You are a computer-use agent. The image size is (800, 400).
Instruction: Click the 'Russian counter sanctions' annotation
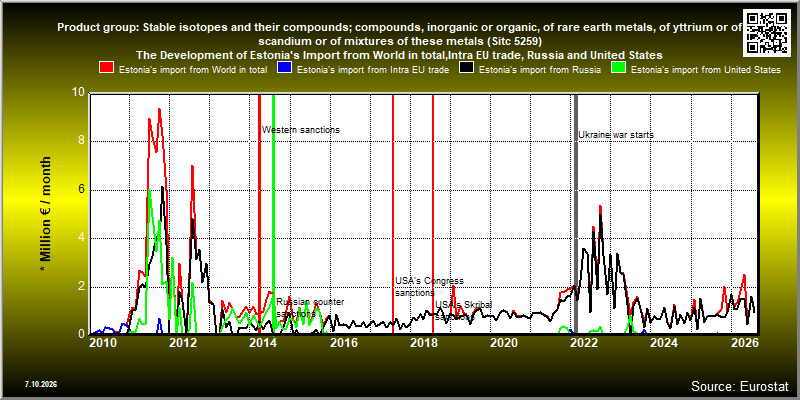(x=310, y=308)
